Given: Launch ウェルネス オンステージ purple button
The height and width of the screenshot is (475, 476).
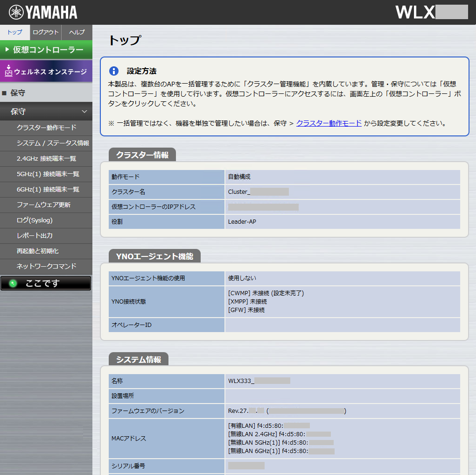Looking at the screenshot, I should coord(46,71).
